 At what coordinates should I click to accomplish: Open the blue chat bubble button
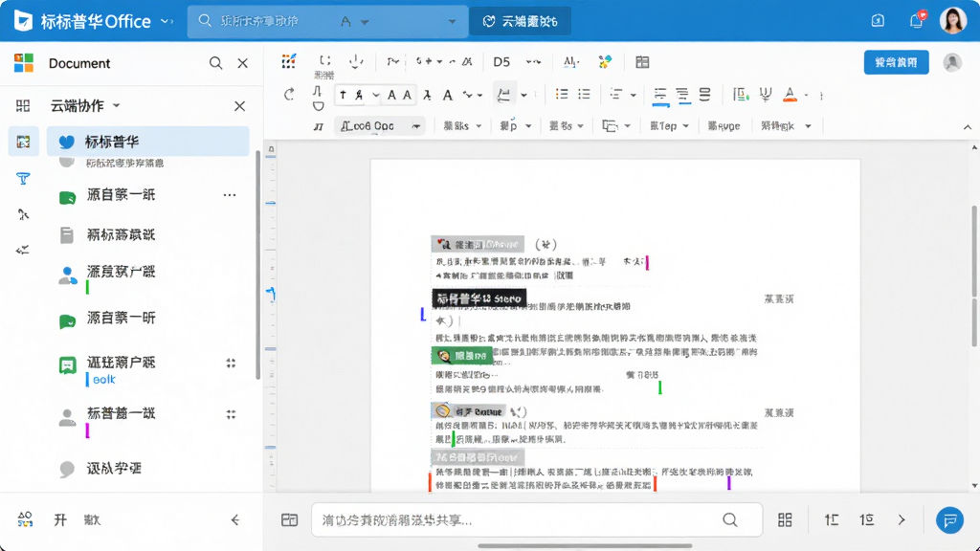click(949, 519)
